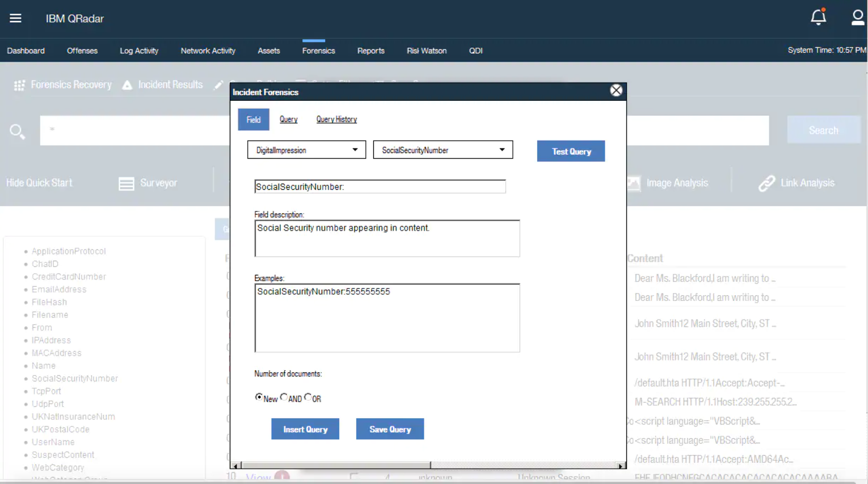Open the Offenses tab
The image size is (868, 484).
[82, 50]
